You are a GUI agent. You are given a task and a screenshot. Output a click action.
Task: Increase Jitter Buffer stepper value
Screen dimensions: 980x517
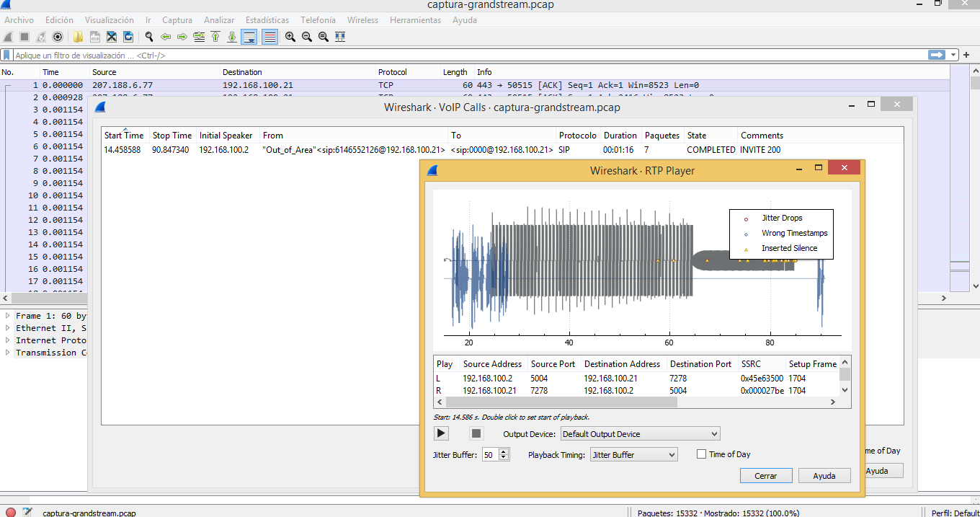click(x=504, y=451)
